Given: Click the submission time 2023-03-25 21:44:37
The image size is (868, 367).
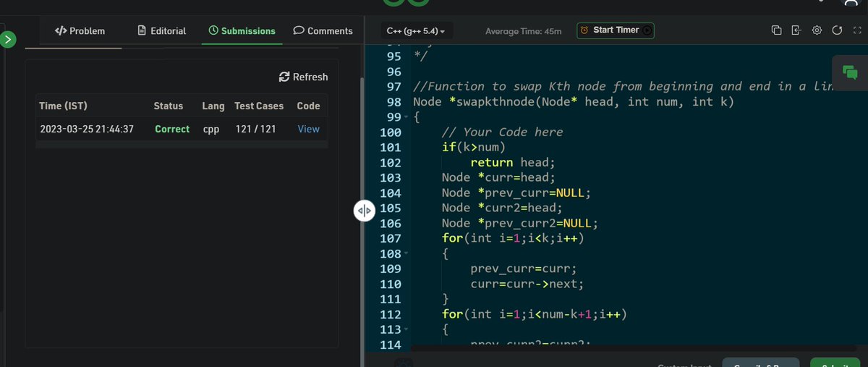Looking at the screenshot, I should [87, 129].
